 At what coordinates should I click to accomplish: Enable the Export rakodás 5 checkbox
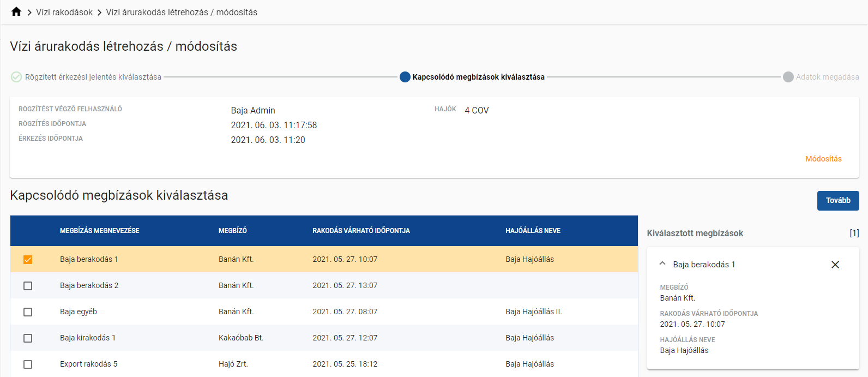point(28,364)
